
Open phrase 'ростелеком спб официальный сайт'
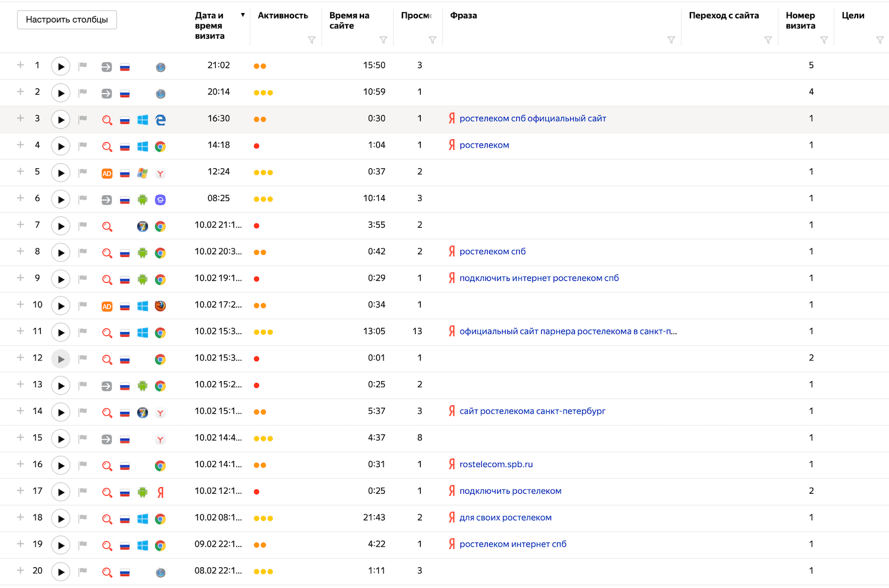pos(533,119)
